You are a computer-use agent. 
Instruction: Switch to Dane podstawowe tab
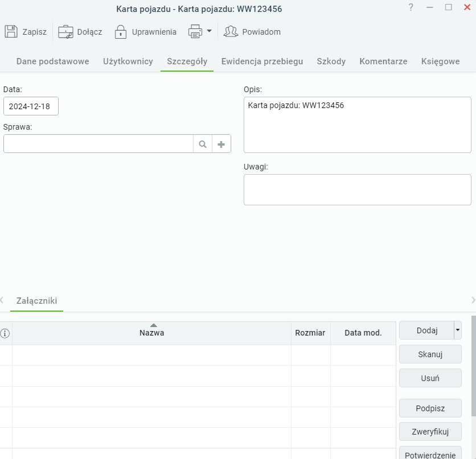coord(52,61)
